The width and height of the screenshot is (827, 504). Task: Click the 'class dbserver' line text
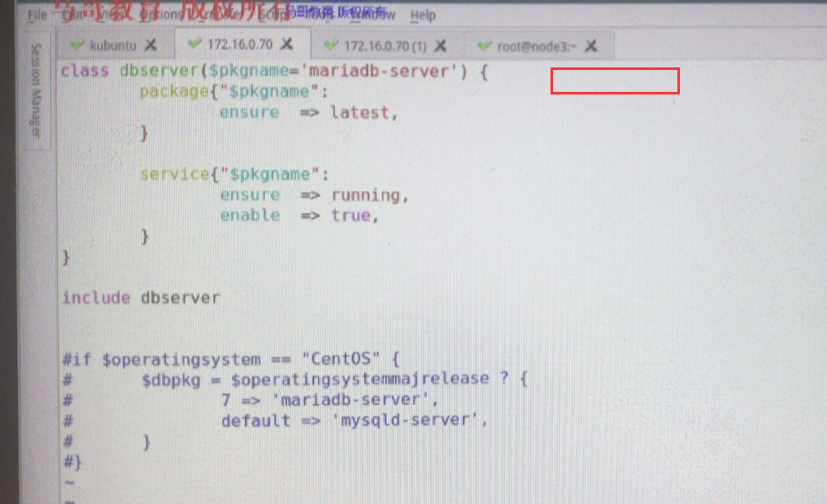274,71
